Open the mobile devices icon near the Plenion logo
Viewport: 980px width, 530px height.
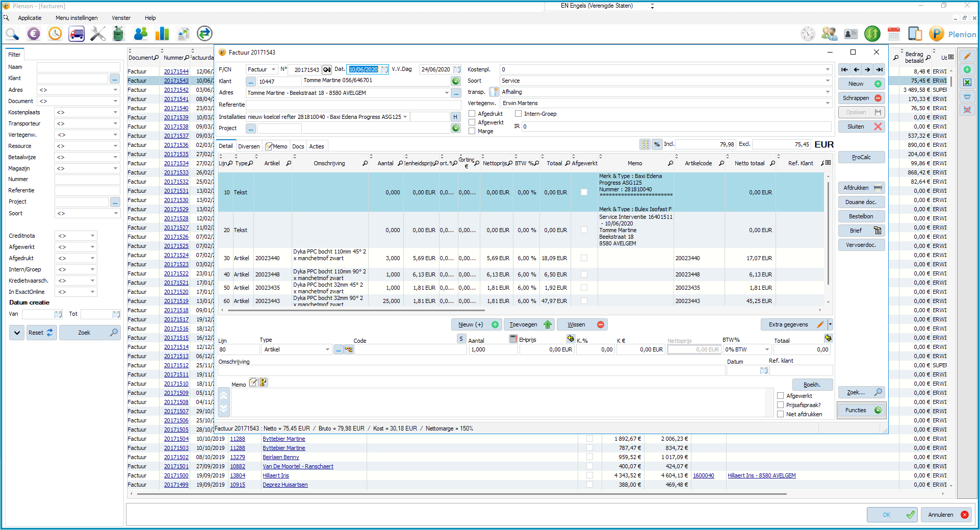915,34
